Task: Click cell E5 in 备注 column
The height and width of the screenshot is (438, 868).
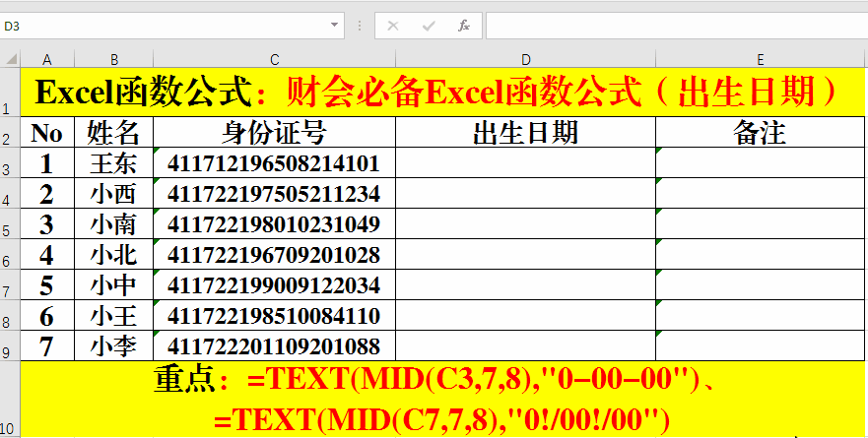Action: (x=760, y=224)
